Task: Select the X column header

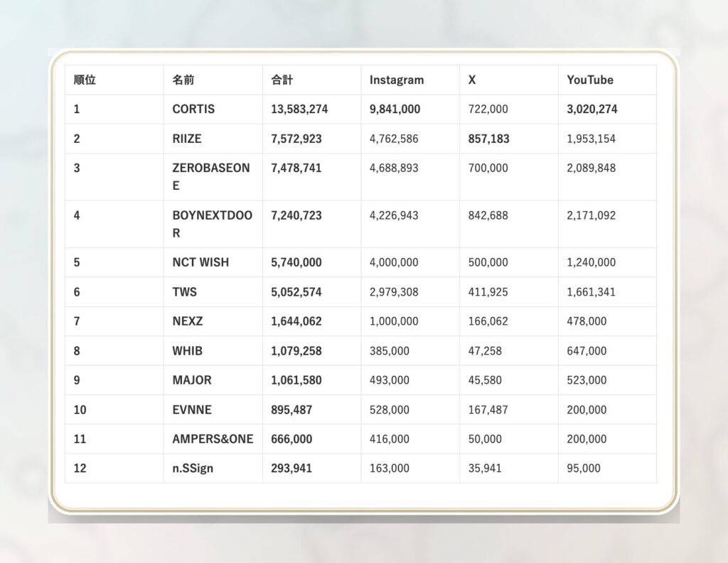Action: point(472,80)
